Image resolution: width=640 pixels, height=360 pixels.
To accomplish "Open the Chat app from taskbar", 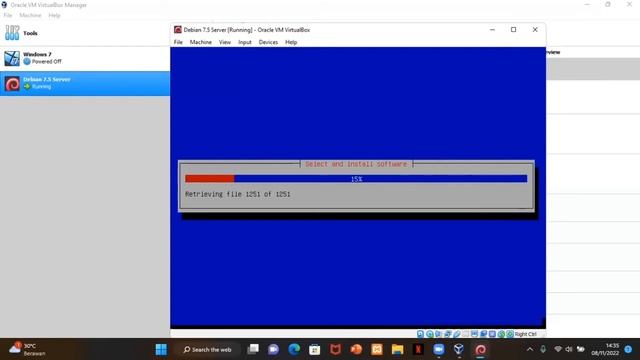I will pyautogui.click(x=273, y=349).
